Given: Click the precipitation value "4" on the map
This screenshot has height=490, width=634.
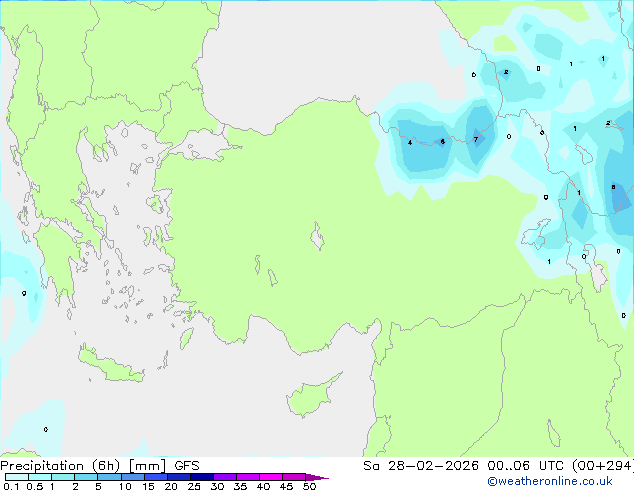Looking at the screenshot, I should coord(410,142).
